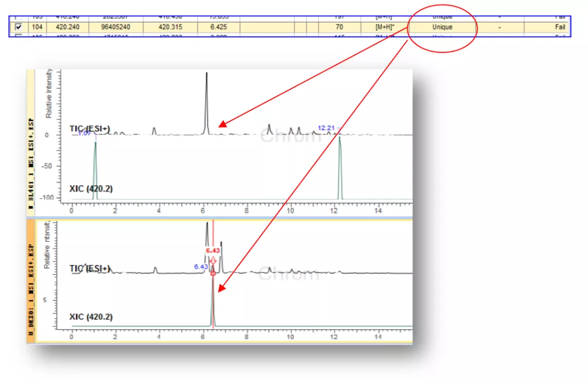Viewport: 588px width, 385px height.
Task: Click the red down-arrow marker above the peak
Action: tap(213, 261)
